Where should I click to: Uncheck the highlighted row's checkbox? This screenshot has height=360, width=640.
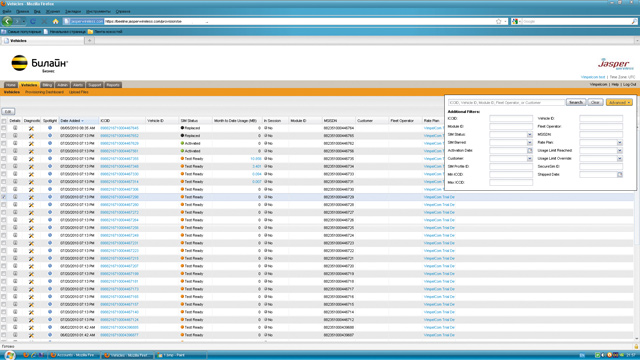[x=4, y=197]
